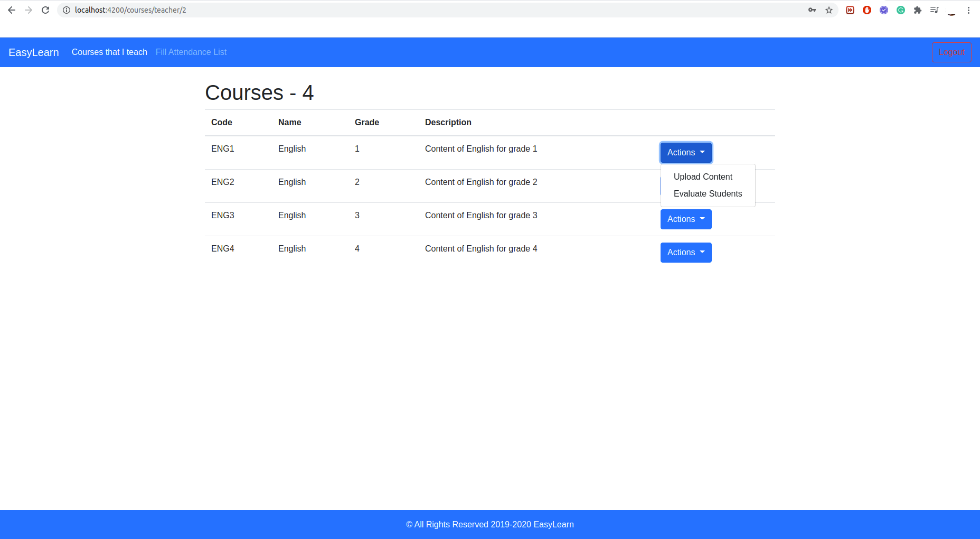980x539 pixels.
Task: Click the English name in ENG4 row
Action: (292, 249)
